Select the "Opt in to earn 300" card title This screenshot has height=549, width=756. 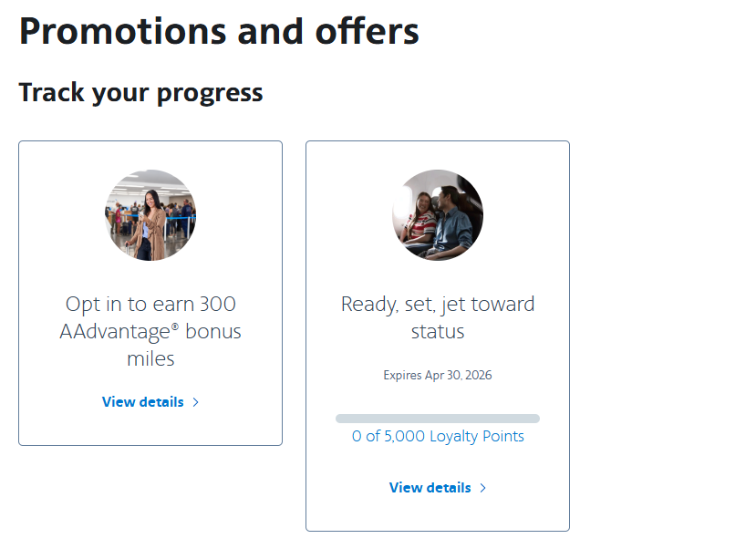(150, 304)
